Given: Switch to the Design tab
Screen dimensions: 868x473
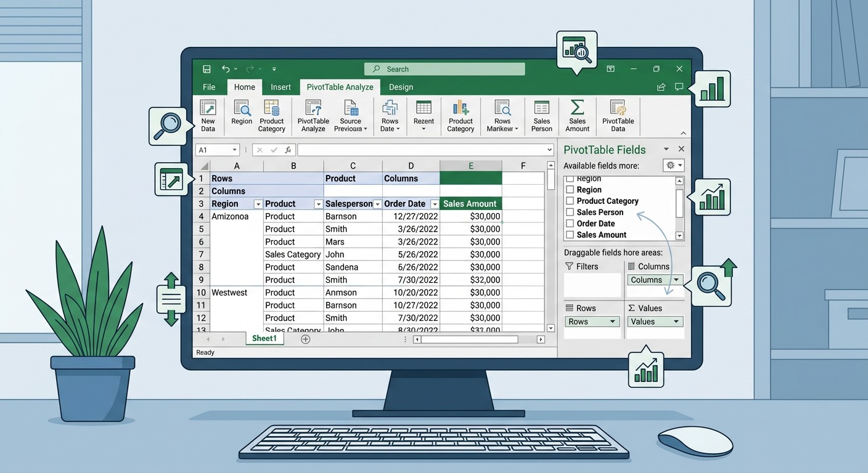Looking at the screenshot, I should (x=401, y=87).
